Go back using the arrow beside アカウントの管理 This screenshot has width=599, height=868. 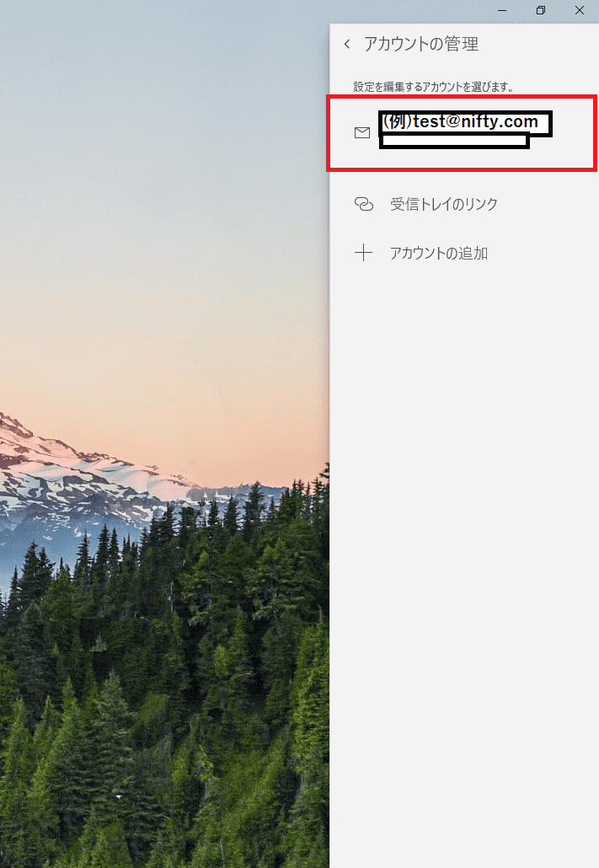(x=347, y=44)
